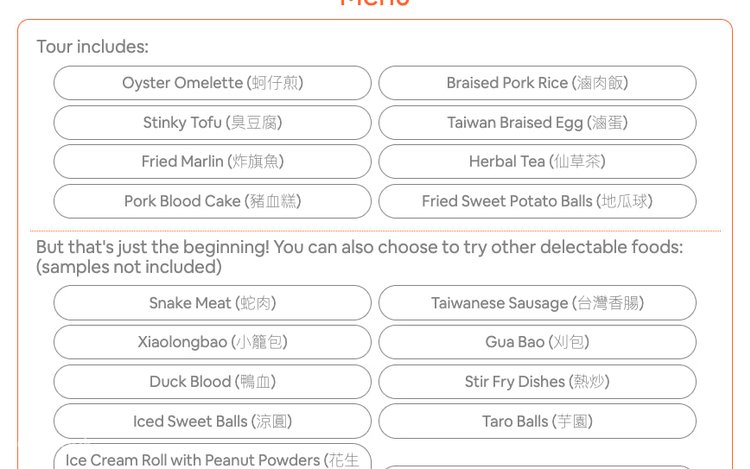
Task: Select the Duck Blood option
Action: pyautogui.click(x=212, y=382)
